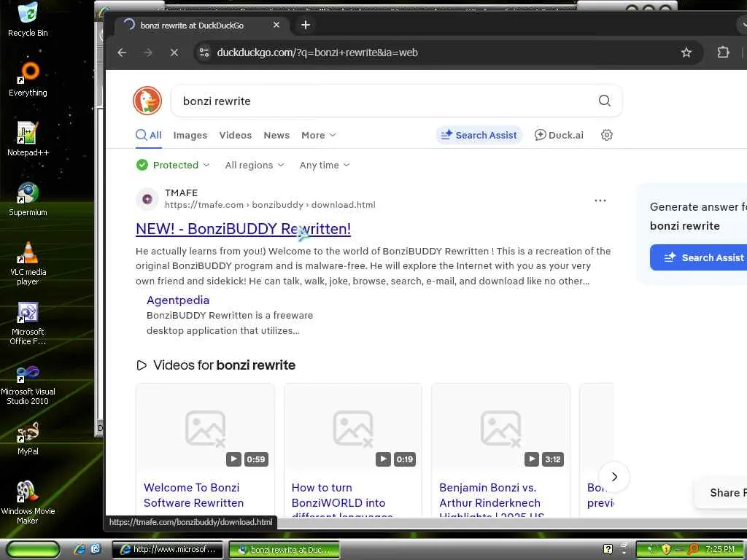Screen dimensions: 747x560
Task: Open the Microsoft Office shortcut on desktop
Action: [28, 323]
